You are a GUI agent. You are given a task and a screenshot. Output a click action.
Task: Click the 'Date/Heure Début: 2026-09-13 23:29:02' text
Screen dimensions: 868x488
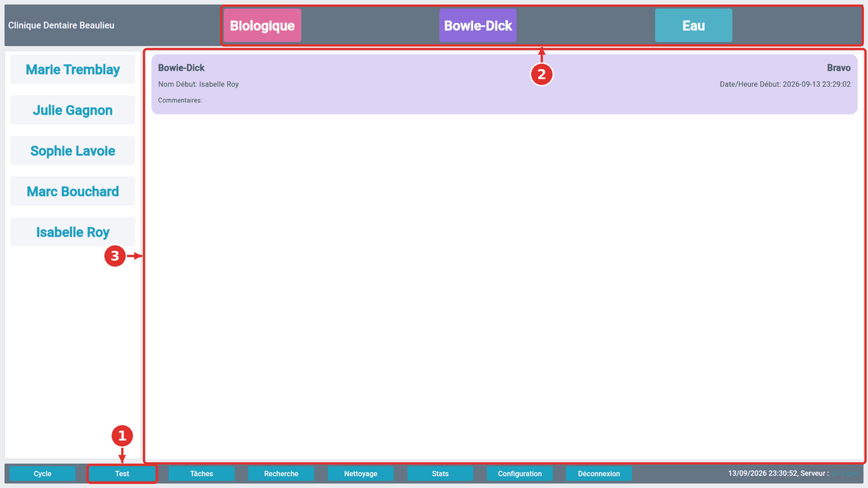785,84
